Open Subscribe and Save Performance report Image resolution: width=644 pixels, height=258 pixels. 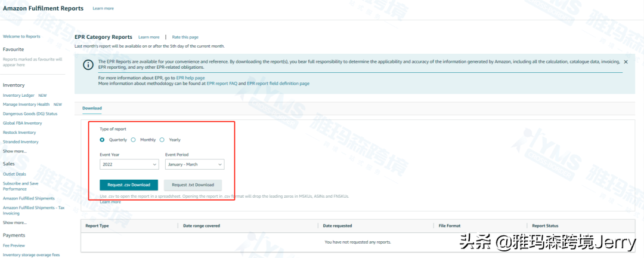(20, 186)
